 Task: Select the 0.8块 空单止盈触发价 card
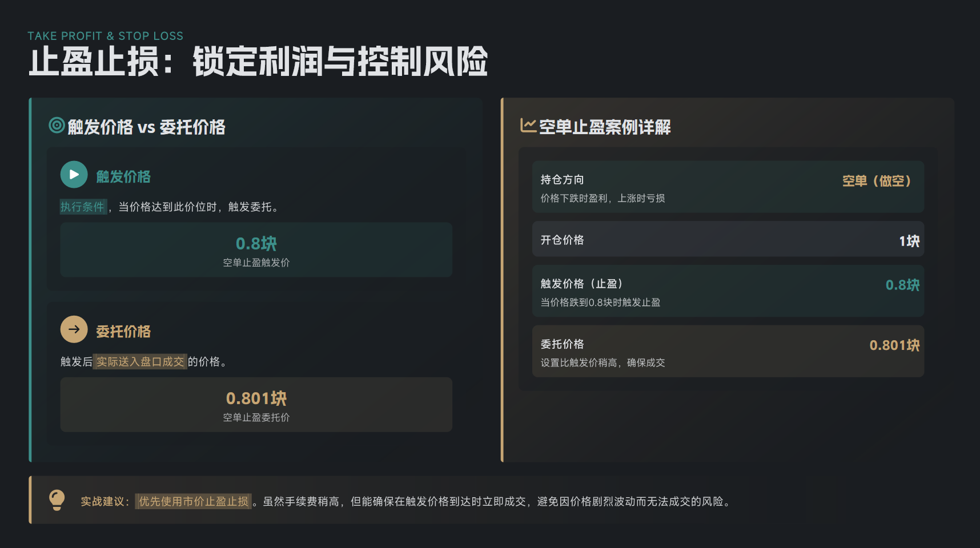pos(256,250)
